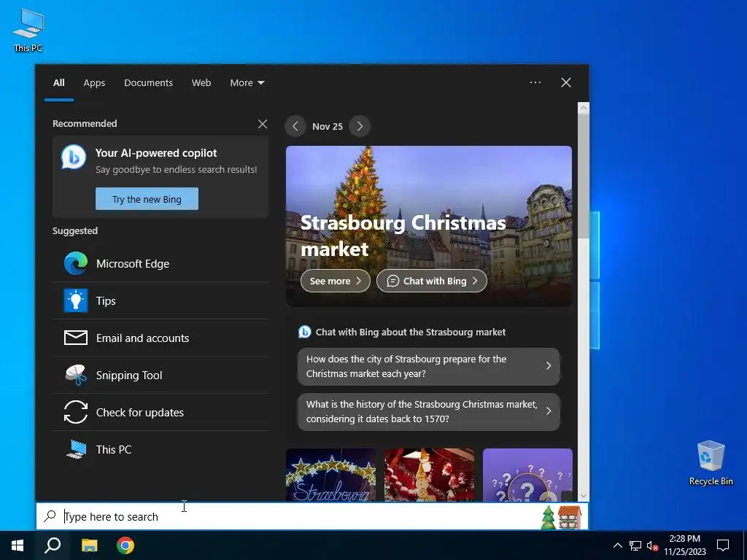This screenshot has height=560, width=747.
Task: Open File Explorer from the taskbar
Action: 89,545
